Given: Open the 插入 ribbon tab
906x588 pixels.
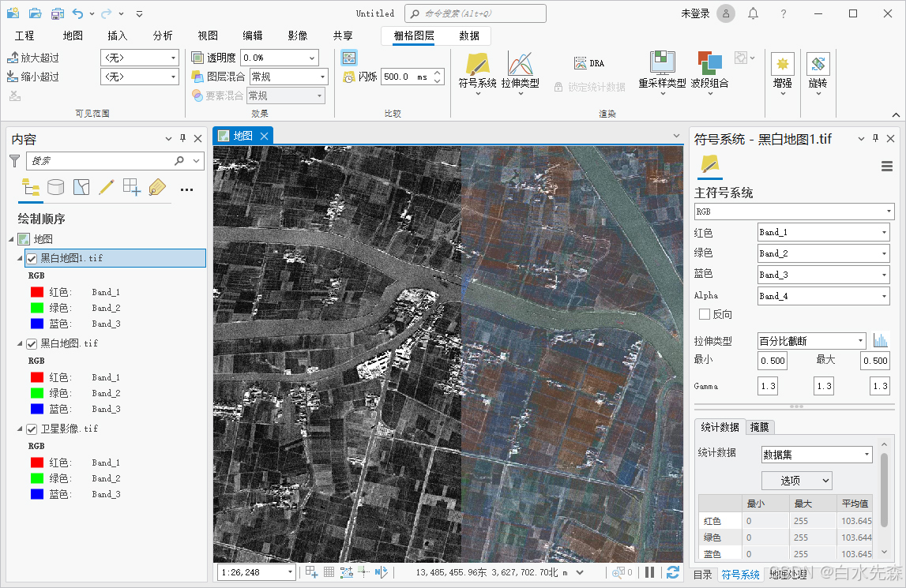Looking at the screenshot, I should [x=117, y=36].
